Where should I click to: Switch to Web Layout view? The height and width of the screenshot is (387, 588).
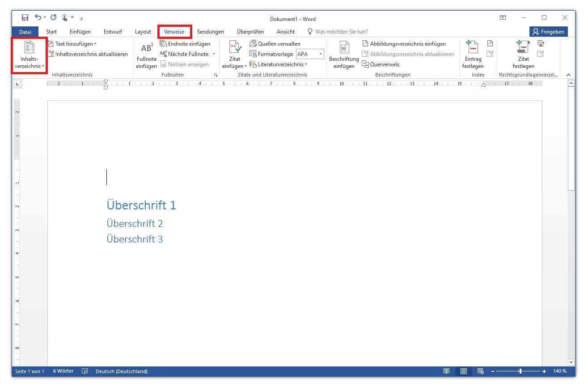[x=481, y=371]
